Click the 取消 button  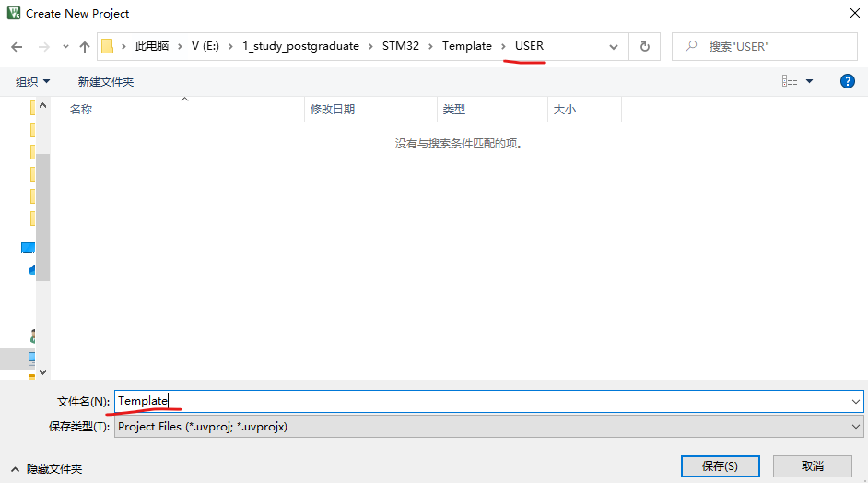click(812, 466)
